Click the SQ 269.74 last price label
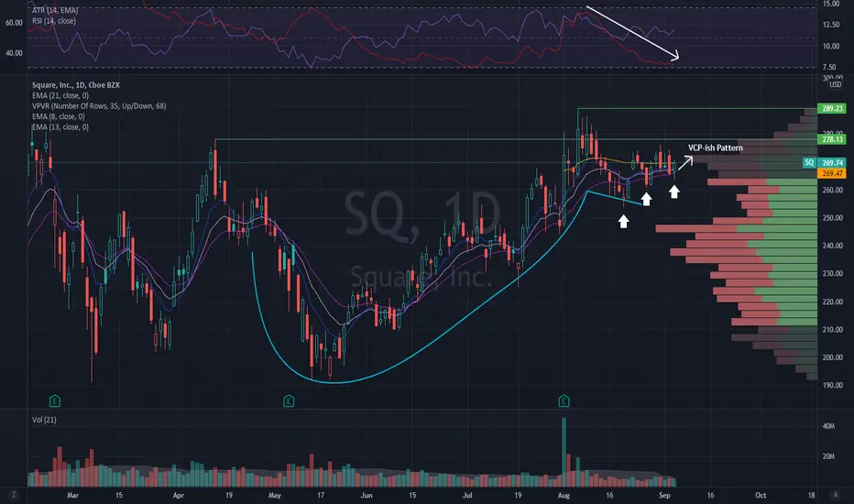Viewport: 854px width, 504px height. click(825, 162)
